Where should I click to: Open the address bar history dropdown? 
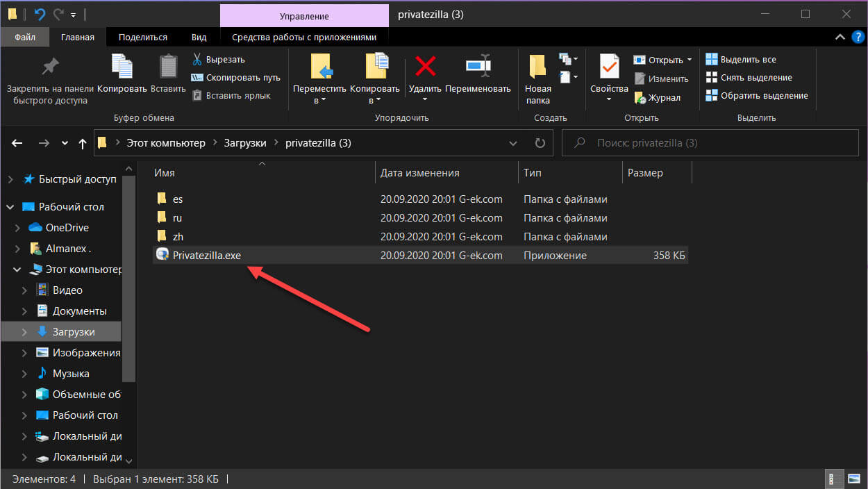[x=513, y=143]
